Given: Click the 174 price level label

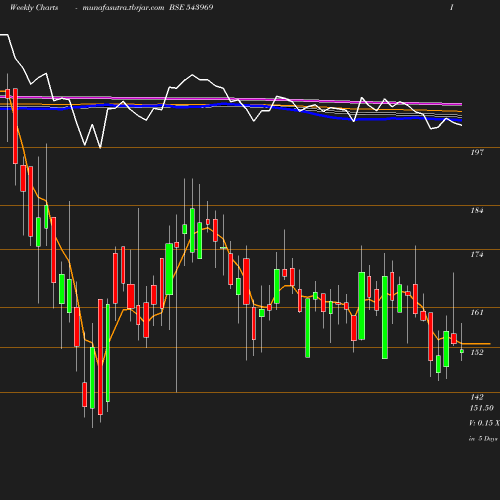Looking at the screenshot, I should (477, 254).
